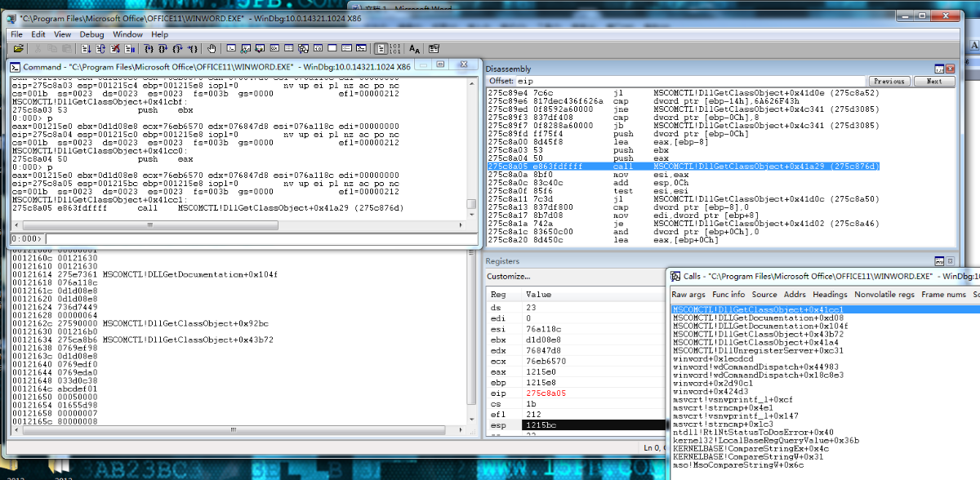The image size is (980, 480).
Task: Click the Step Over toolbar icon
Action: click(x=163, y=49)
